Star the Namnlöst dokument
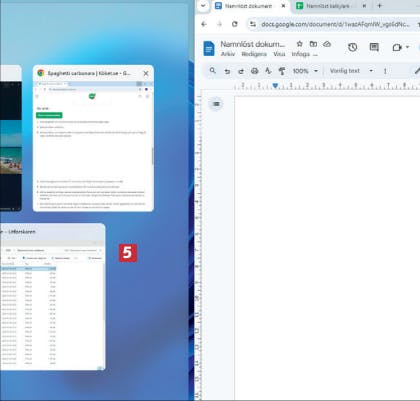 click(299, 44)
